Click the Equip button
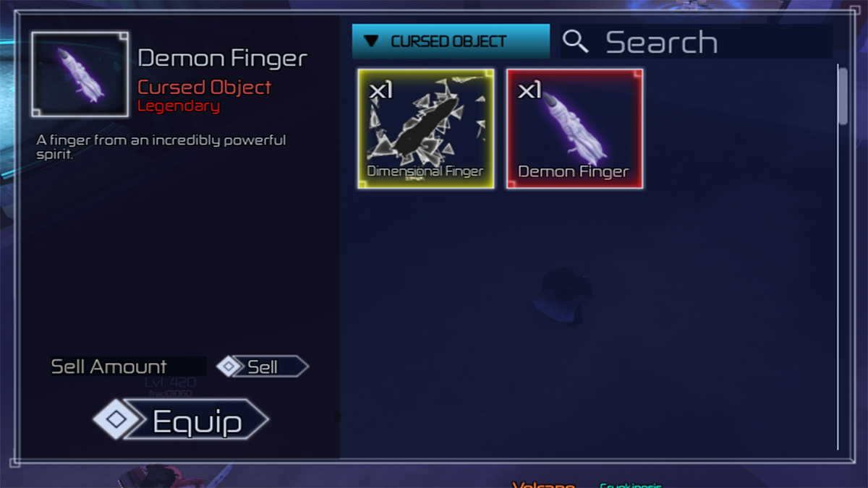 point(181,421)
